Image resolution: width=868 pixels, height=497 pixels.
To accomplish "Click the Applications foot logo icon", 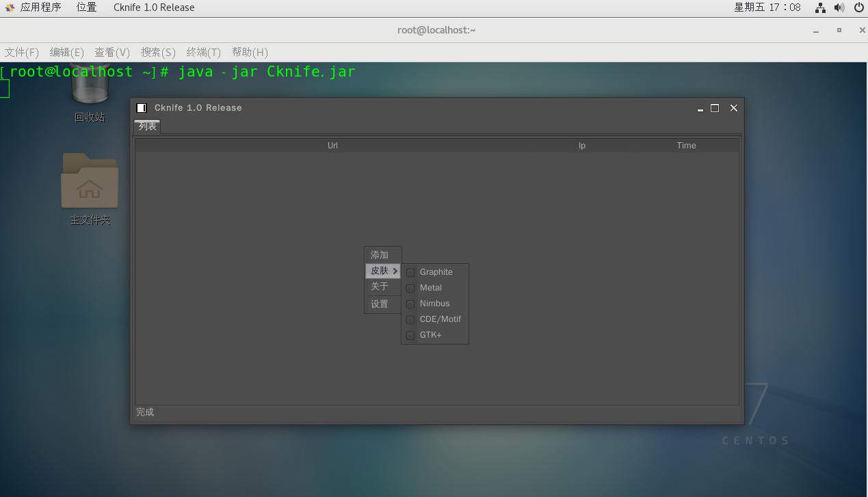I will pyautogui.click(x=10, y=8).
